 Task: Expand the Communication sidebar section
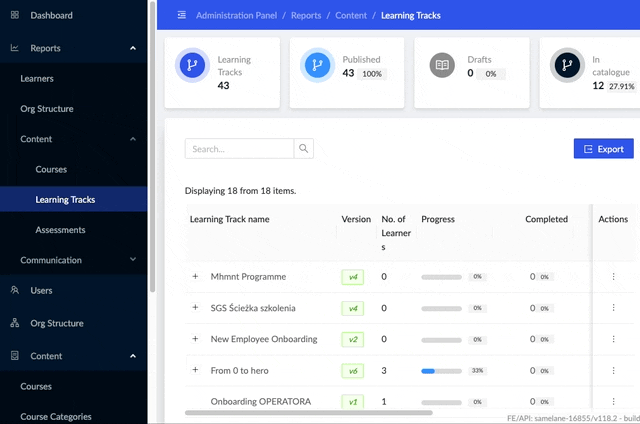click(133, 260)
